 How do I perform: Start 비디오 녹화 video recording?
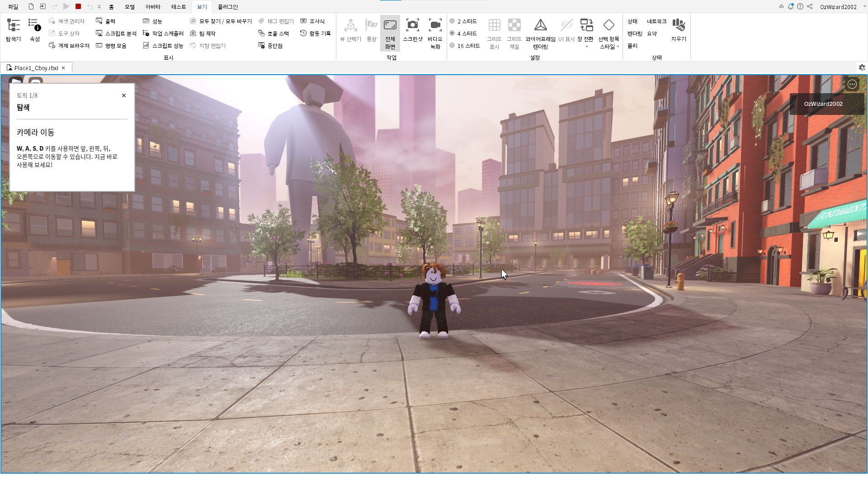435,33
